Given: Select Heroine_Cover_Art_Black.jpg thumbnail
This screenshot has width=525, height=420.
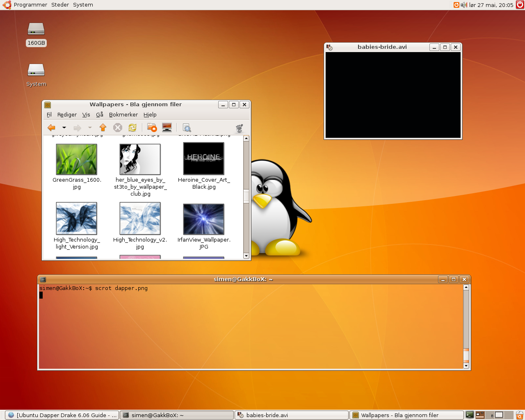Looking at the screenshot, I should [x=204, y=158].
